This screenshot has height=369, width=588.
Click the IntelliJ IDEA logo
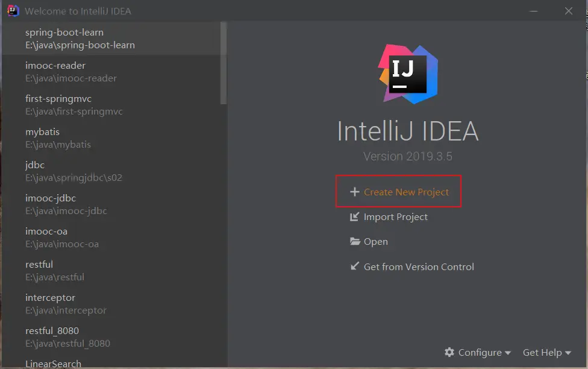408,74
